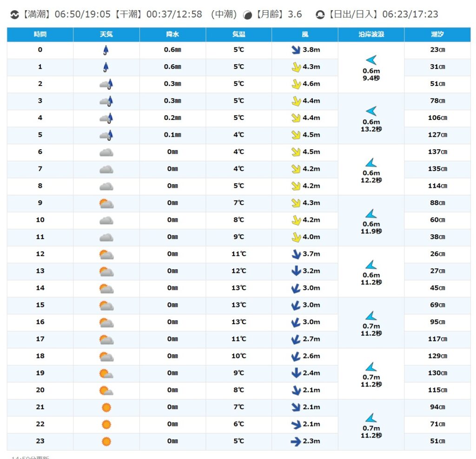Select the 時間 column header
Image resolution: width=476 pixels, height=459 pixels.
click(x=40, y=35)
